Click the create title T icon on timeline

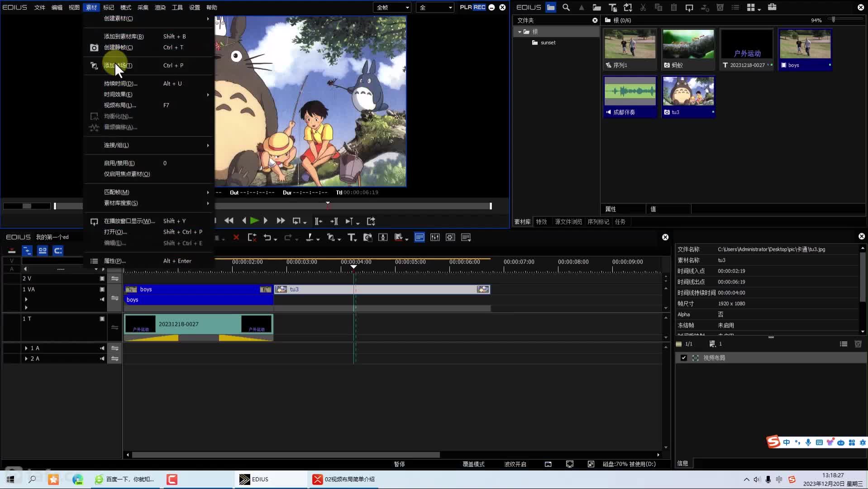pos(351,237)
